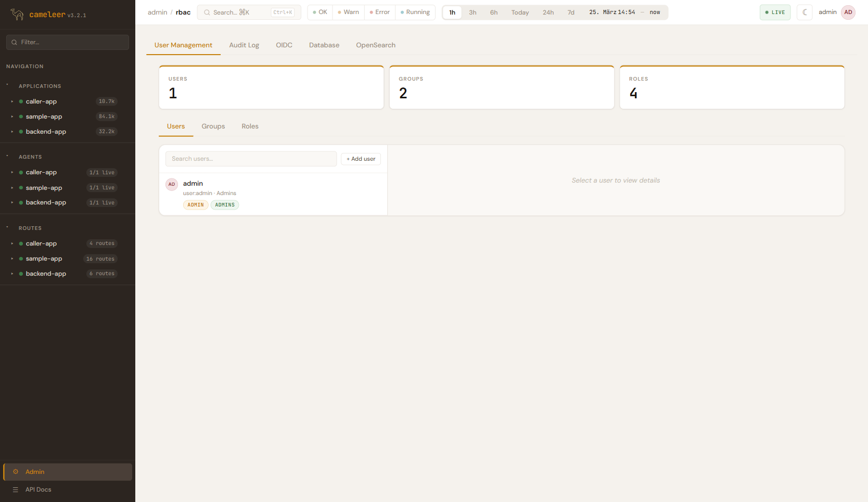Screen dimensions: 868x502
Task: Expand sample-app under Agents
Action: [12, 188]
